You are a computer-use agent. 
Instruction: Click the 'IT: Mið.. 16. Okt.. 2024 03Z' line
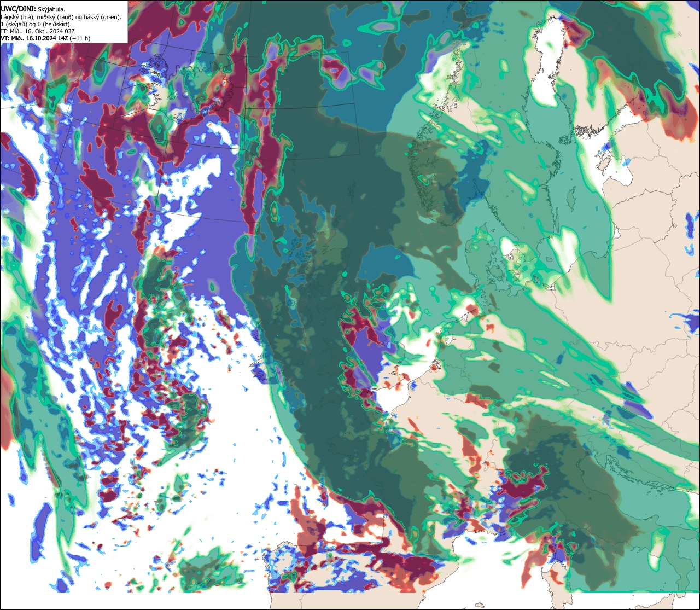38,31
